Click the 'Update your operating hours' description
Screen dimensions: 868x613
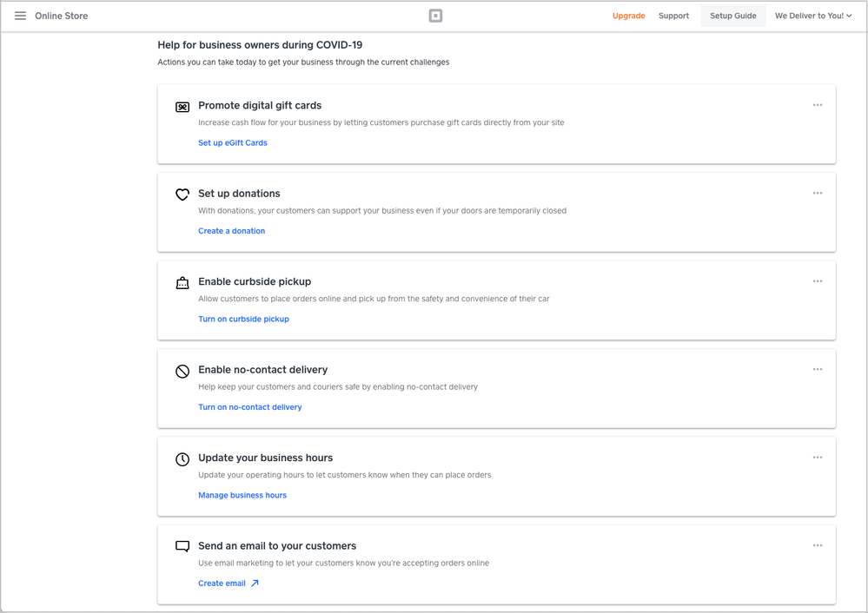[345, 475]
